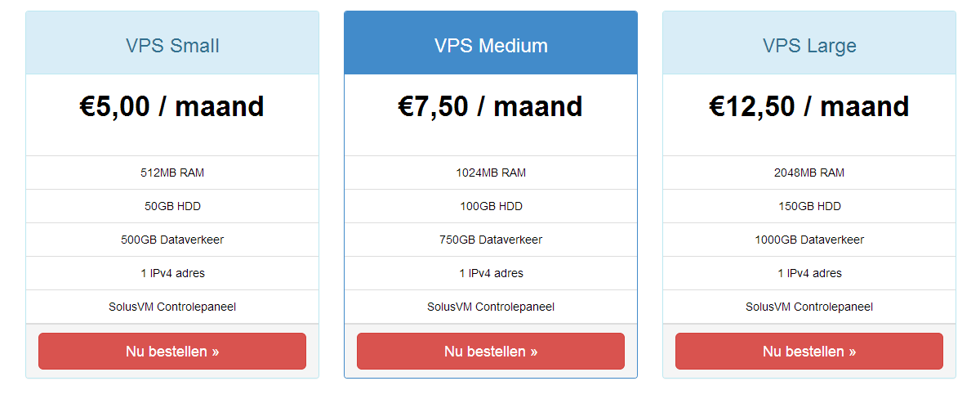Select the 512MB RAM row

(x=172, y=173)
